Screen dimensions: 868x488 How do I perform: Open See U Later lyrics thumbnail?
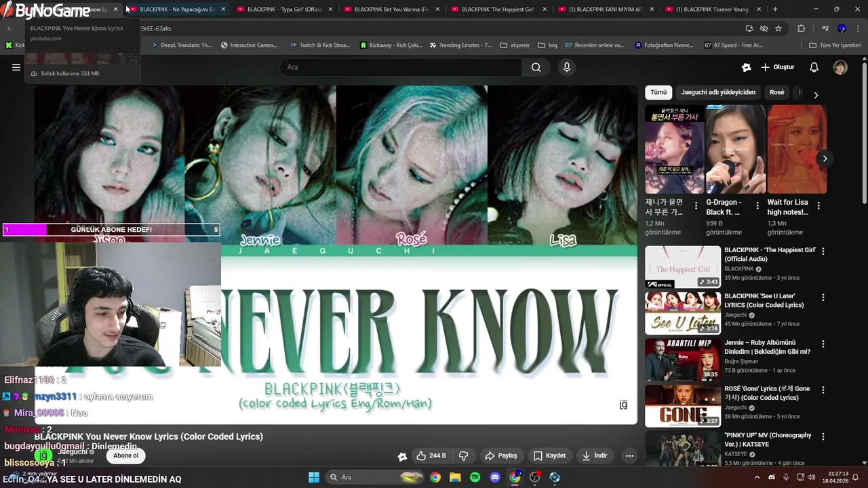[683, 313]
